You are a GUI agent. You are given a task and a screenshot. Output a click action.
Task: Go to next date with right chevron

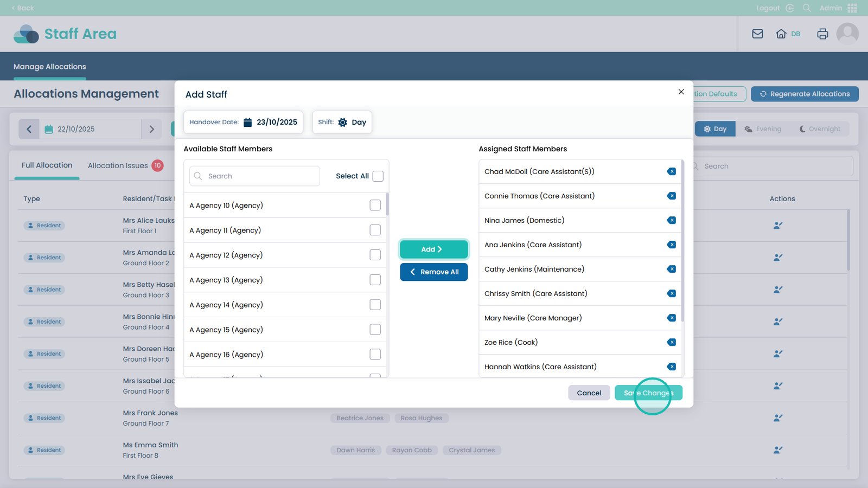click(x=151, y=129)
